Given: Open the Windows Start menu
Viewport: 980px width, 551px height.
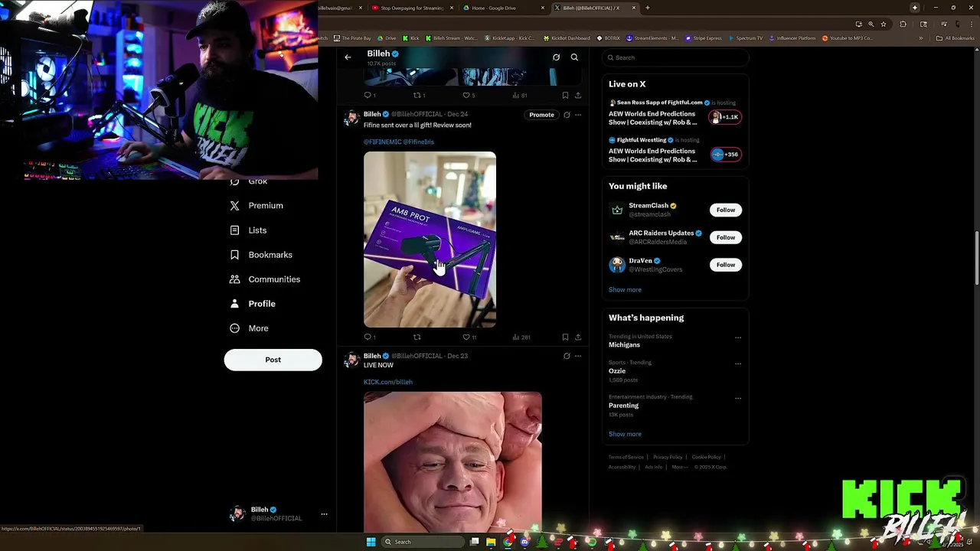Looking at the screenshot, I should (x=371, y=542).
